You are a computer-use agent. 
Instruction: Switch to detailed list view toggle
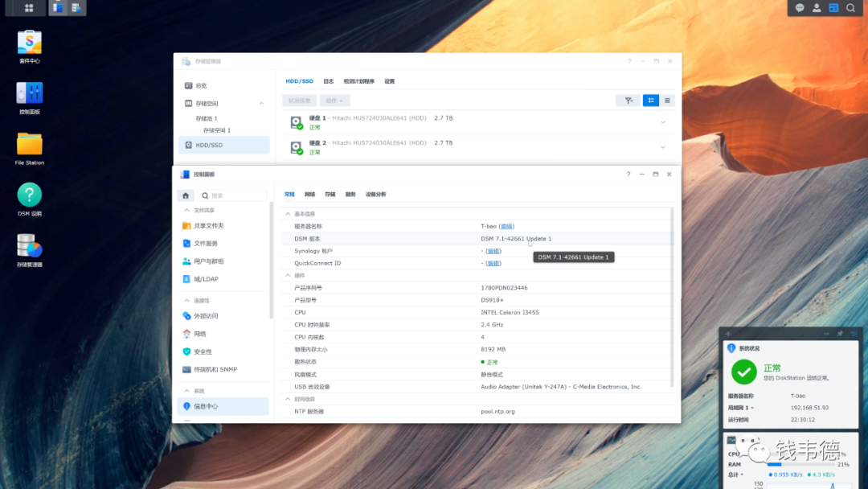point(651,101)
